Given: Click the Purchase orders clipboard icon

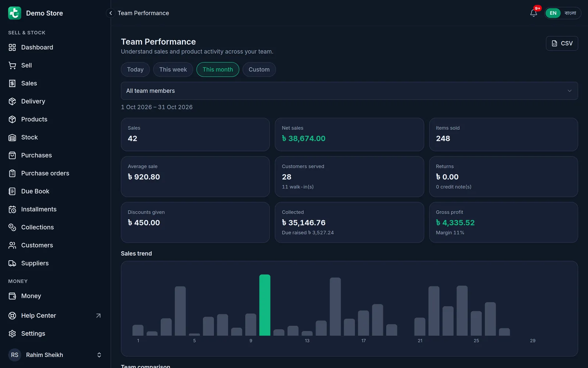Looking at the screenshot, I should tap(12, 173).
